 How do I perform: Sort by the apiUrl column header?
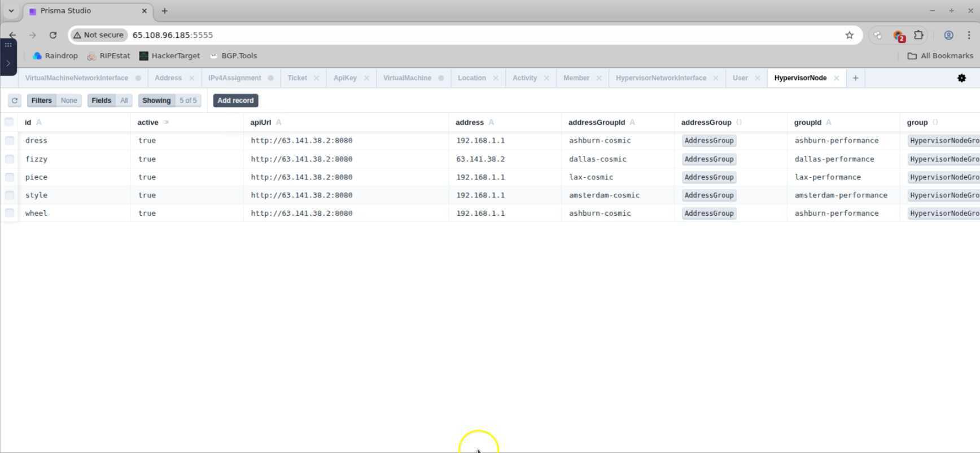point(346,123)
